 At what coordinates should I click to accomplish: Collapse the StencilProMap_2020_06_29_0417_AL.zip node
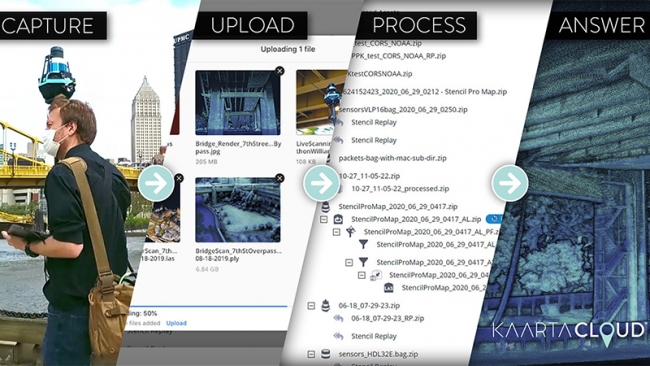pos(324,219)
